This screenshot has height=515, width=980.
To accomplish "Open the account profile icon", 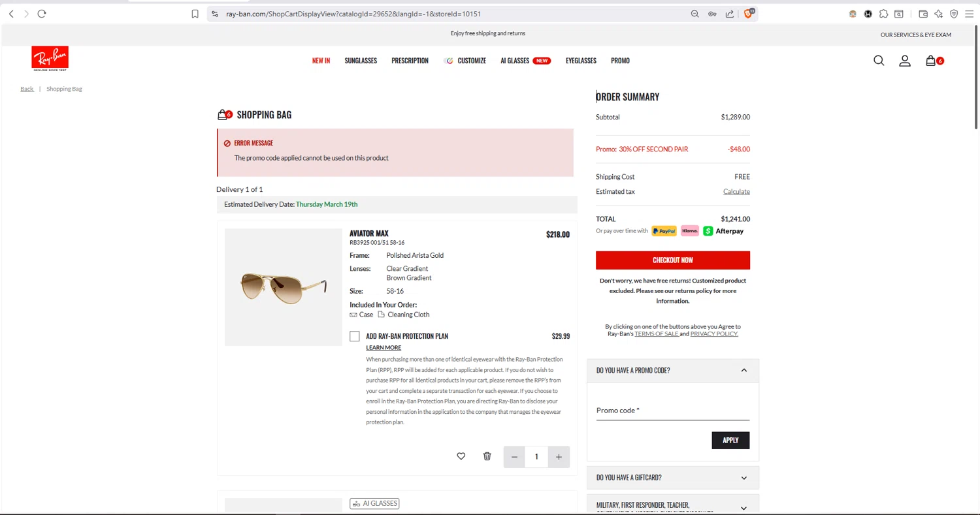I will (x=905, y=61).
